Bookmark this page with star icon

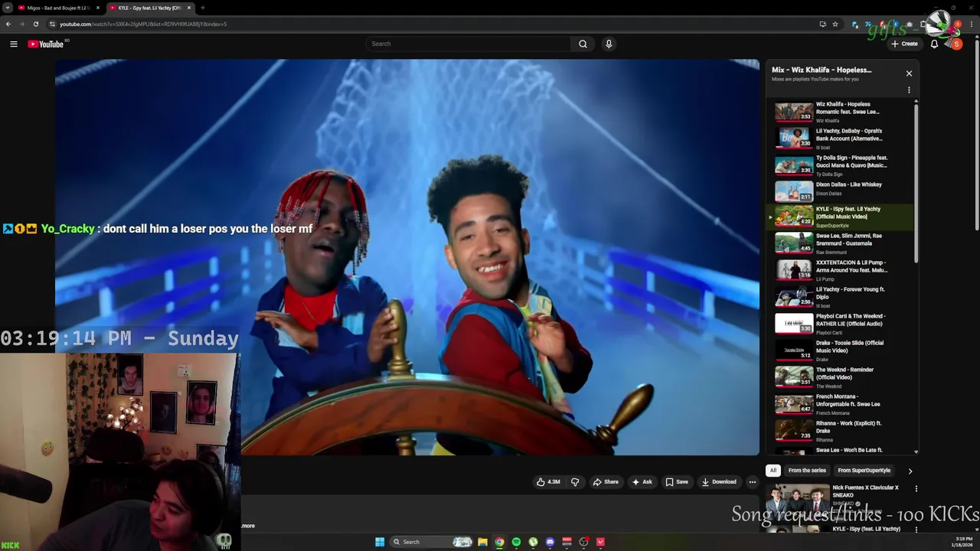[x=835, y=24]
